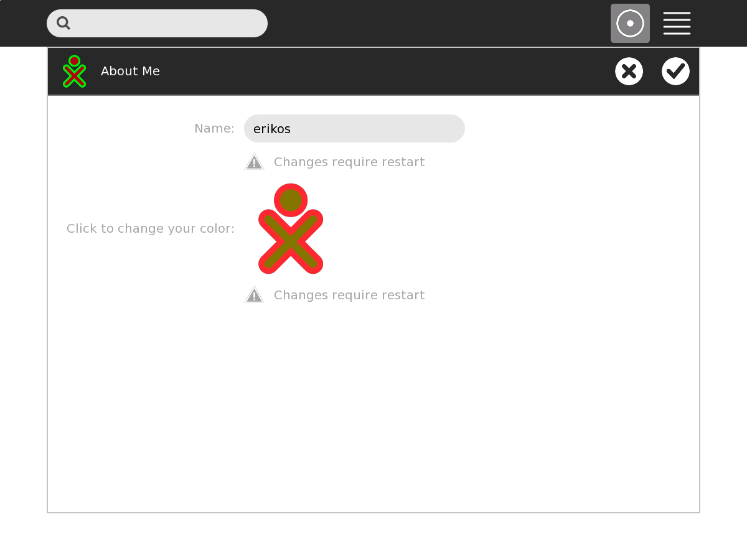Accept changes with the checkmark button
This screenshot has height=560, width=747.
(x=675, y=71)
